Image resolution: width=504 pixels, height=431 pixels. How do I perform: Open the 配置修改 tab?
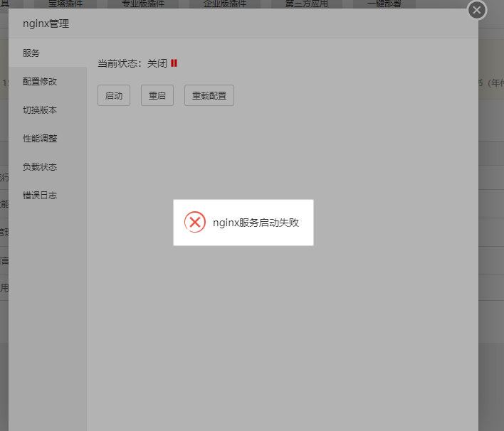(x=48, y=82)
